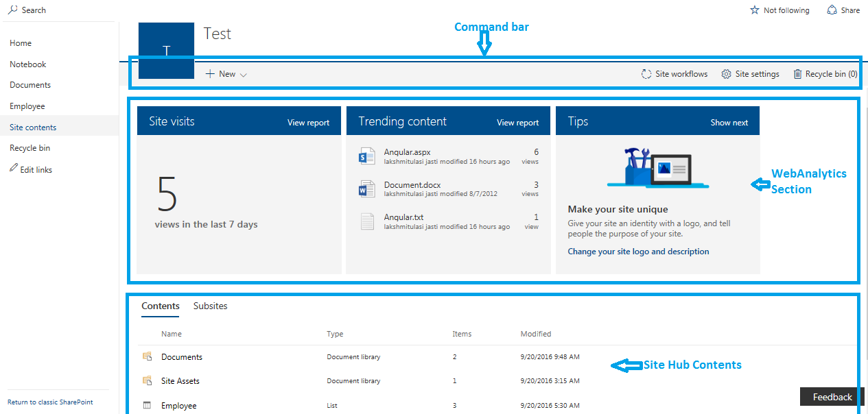
Task: Select Site contents in the left navigation
Action: pos(33,127)
